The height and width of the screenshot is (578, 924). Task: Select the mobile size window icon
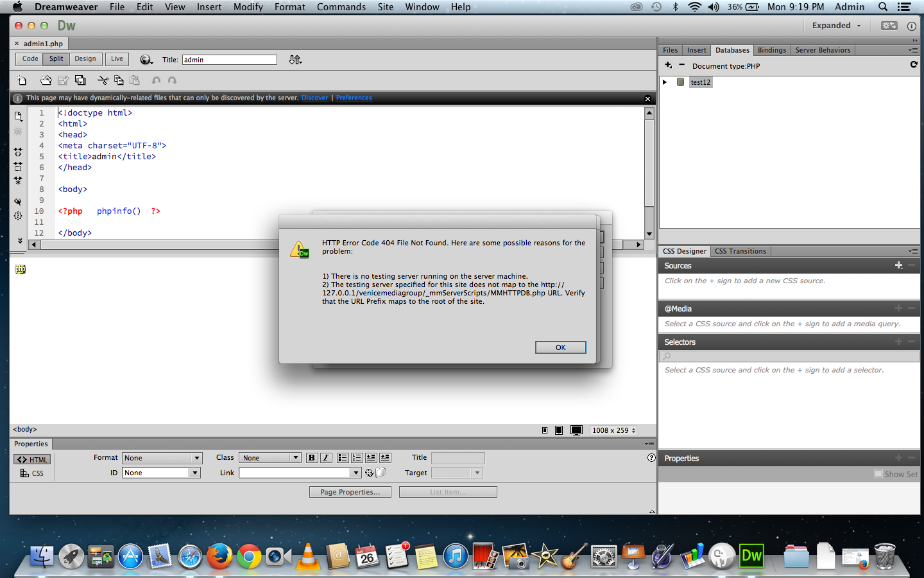[545, 430]
